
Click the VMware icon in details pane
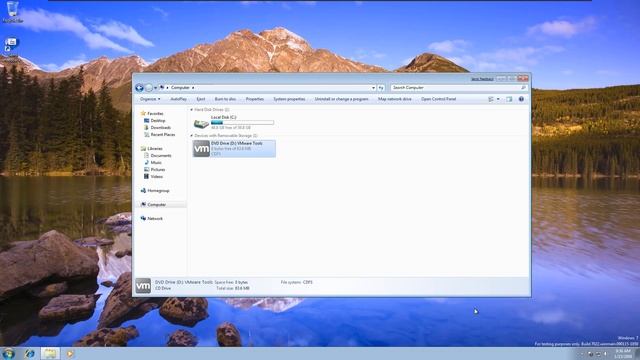[143, 286]
